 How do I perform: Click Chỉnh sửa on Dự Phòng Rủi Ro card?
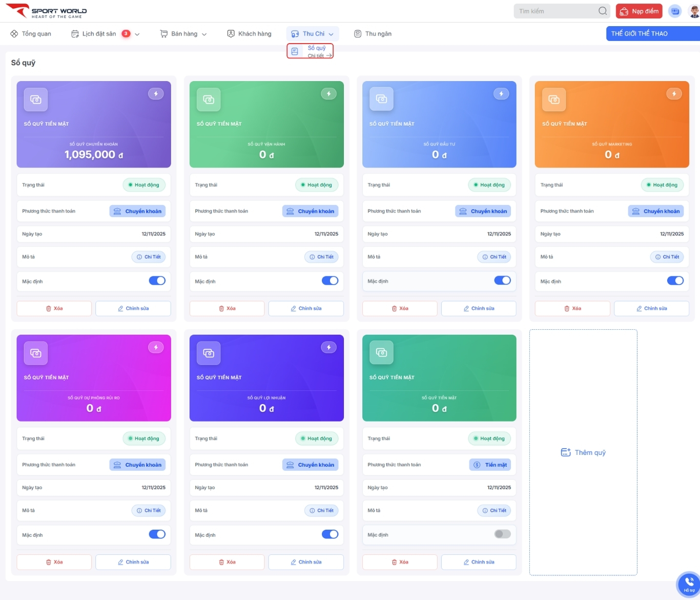tap(133, 562)
